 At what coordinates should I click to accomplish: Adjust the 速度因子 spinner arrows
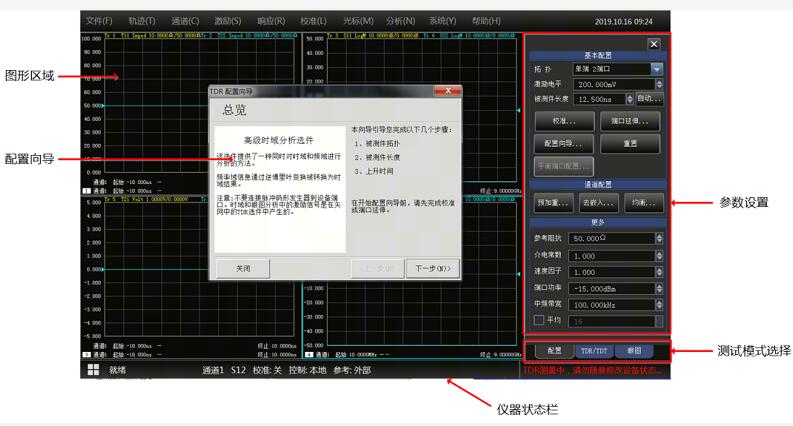pos(659,272)
